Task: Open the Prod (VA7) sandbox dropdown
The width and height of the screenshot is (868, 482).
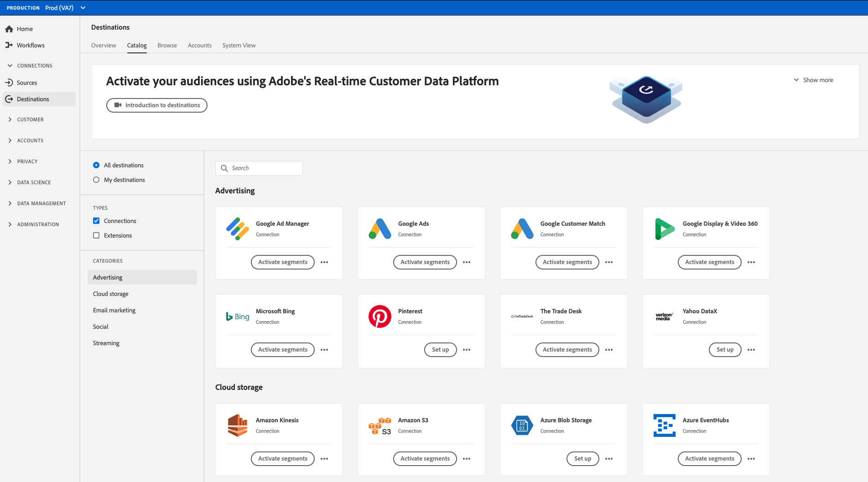Action: pyautogui.click(x=65, y=8)
